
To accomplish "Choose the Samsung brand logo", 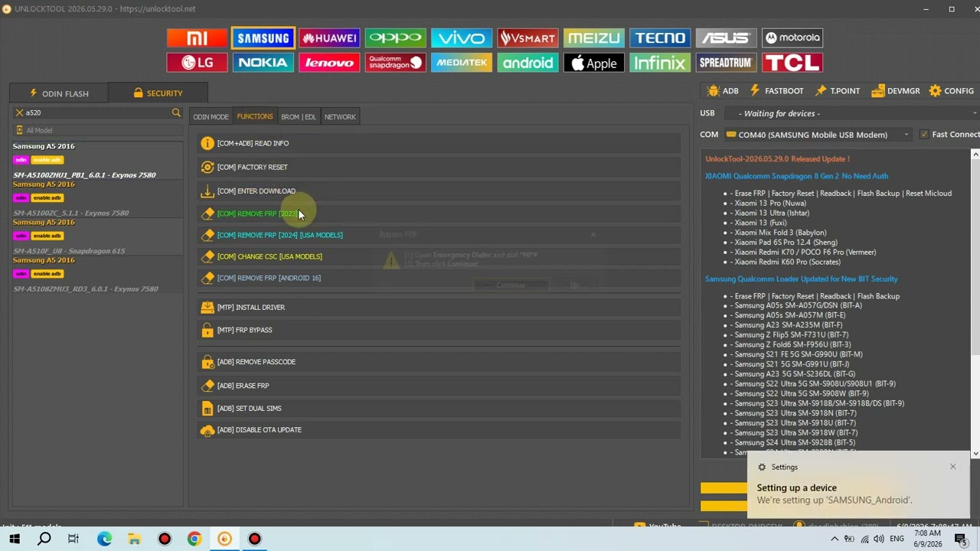I will point(263,37).
